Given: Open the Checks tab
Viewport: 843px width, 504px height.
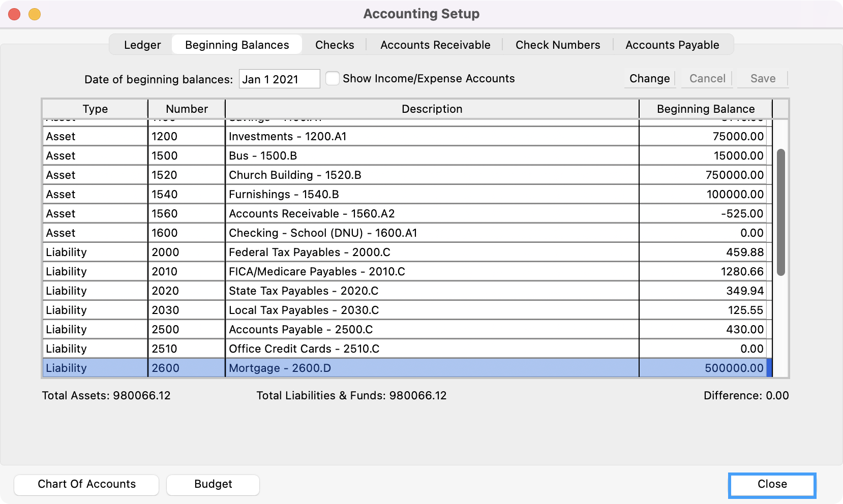Looking at the screenshot, I should [334, 45].
